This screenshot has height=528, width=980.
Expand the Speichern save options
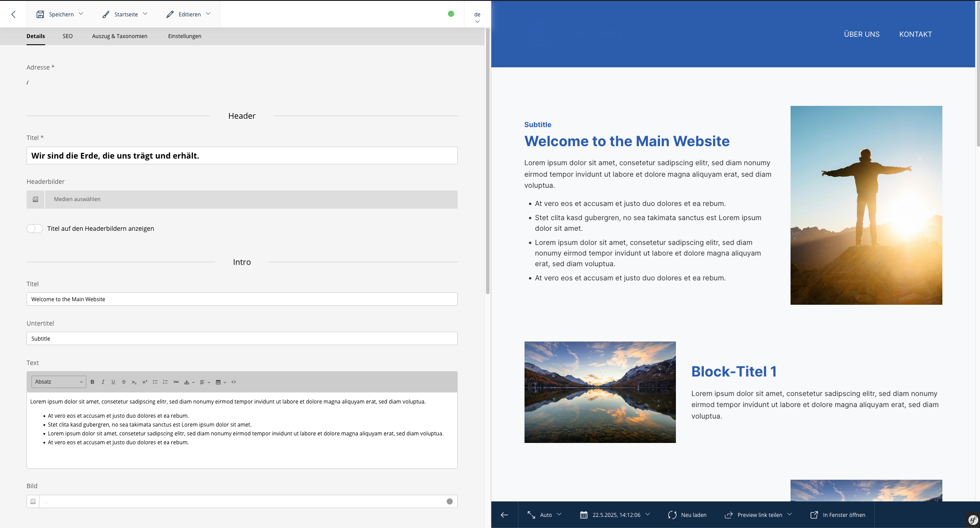tap(81, 14)
